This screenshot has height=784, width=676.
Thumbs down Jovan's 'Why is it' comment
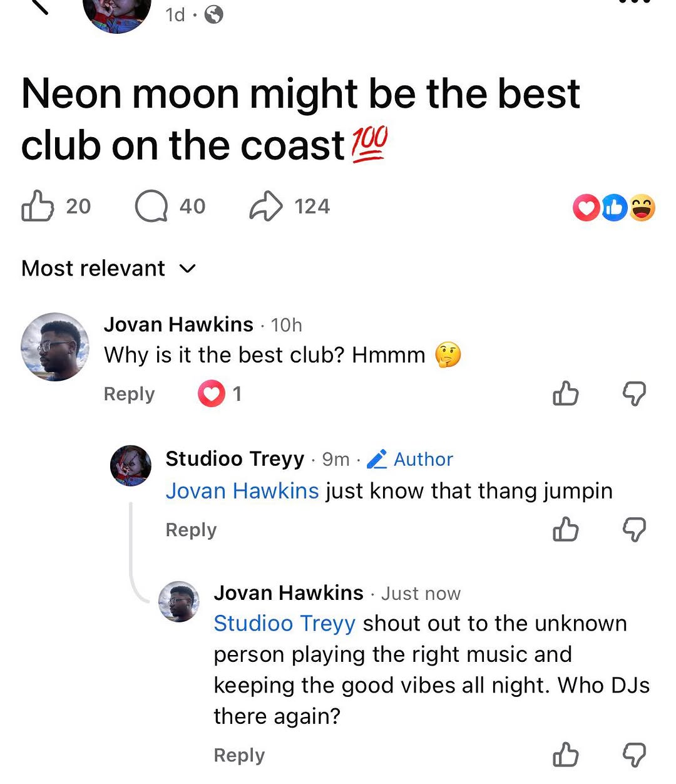coord(634,394)
